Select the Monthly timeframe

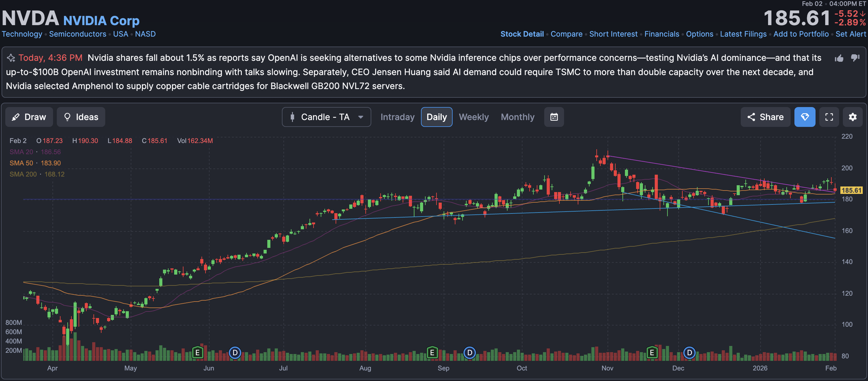pos(517,117)
